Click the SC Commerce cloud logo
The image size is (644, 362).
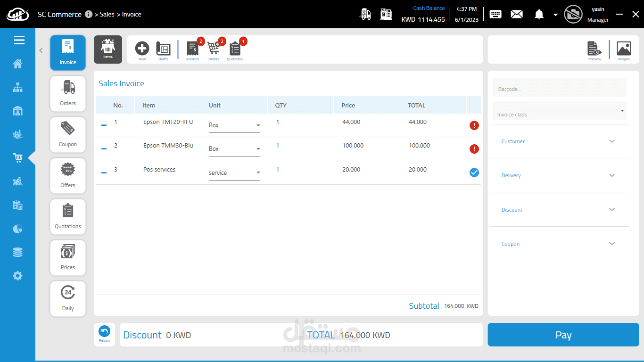(x=17, y=14)
